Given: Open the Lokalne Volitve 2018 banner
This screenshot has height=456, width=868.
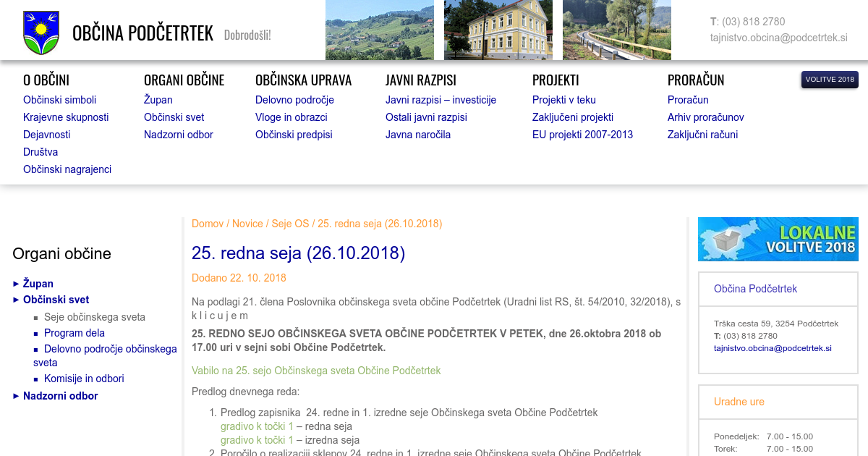Looking at the screenshot, I should pyautogui.click(x=778, y=240).
